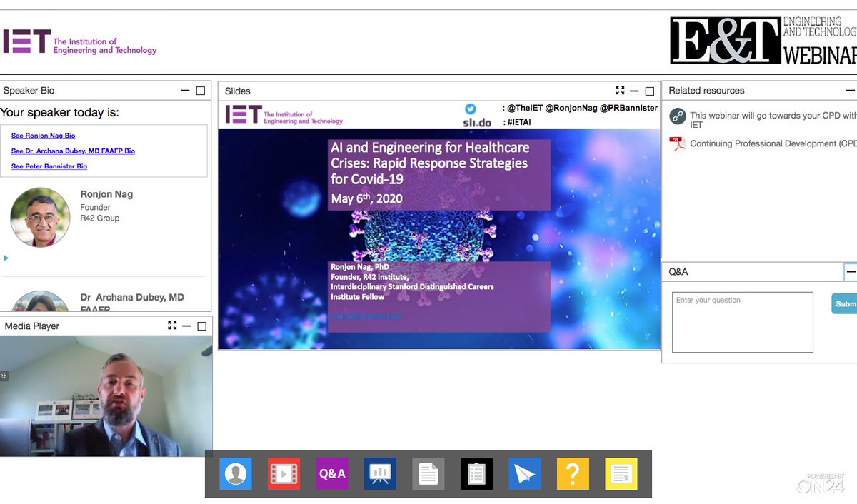The image size is (857, 504).
Task: Open Continuing Professional Development PDF link
Action: 773,143
